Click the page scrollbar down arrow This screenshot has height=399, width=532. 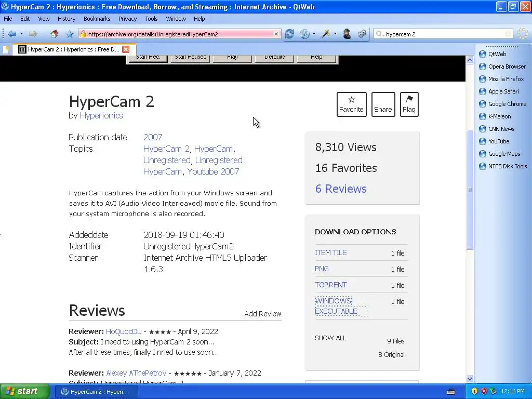click(470, 379)
